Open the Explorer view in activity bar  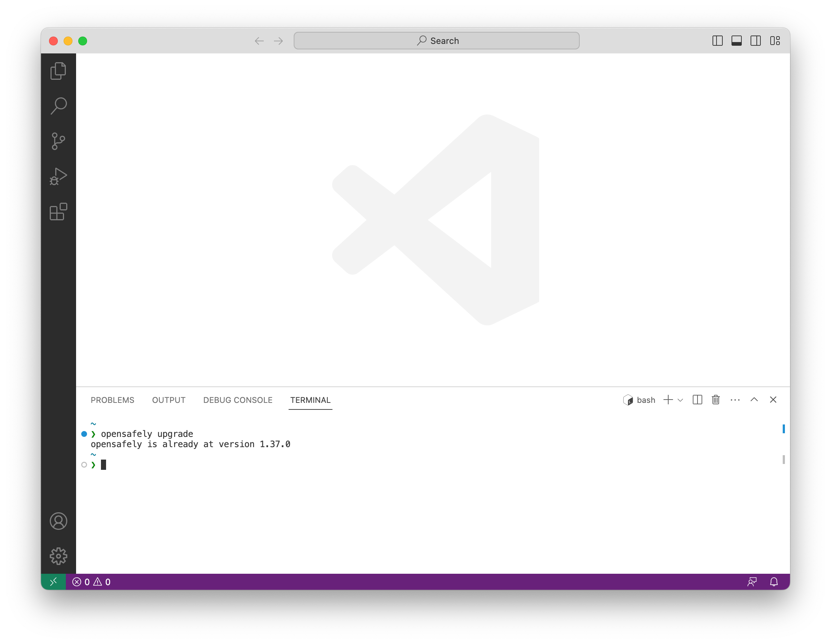click(58, 71)
